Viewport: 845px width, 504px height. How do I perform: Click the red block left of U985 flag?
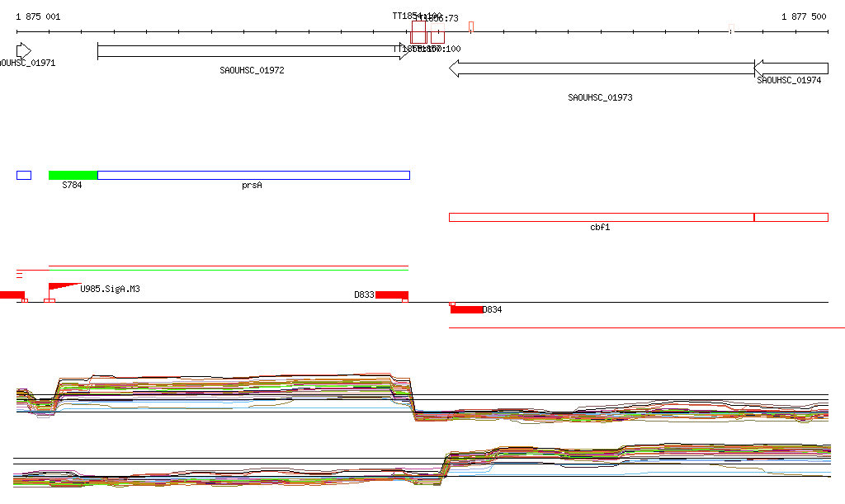tap(12, 294)
